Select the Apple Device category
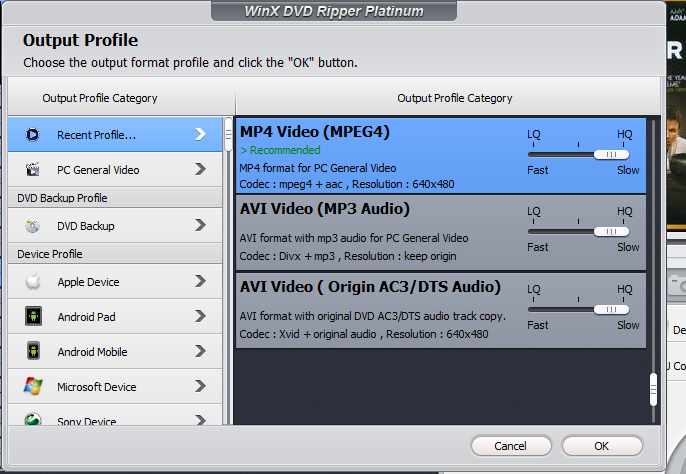The image size is (686, 474). [115, 281]
